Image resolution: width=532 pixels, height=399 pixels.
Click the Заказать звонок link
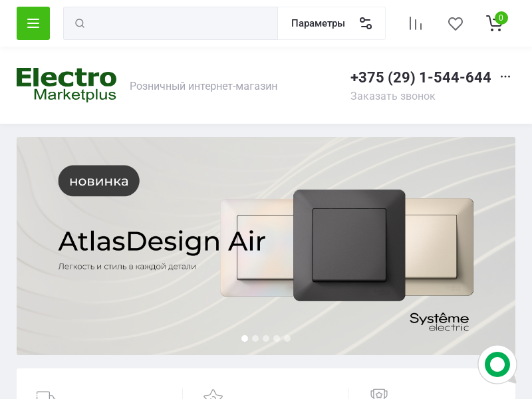tap(392, 96)
